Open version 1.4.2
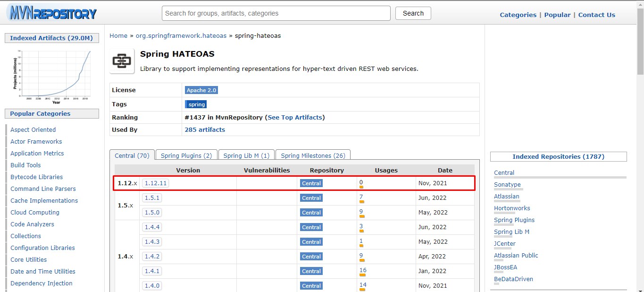This screenshot has height=292, width=644. [x=152, y=257]
